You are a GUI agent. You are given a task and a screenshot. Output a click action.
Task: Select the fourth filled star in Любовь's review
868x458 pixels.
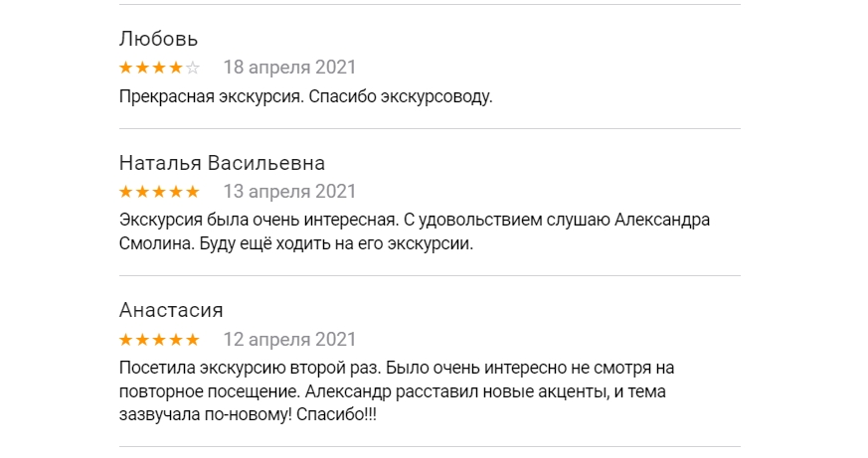(x=176, y=69)
